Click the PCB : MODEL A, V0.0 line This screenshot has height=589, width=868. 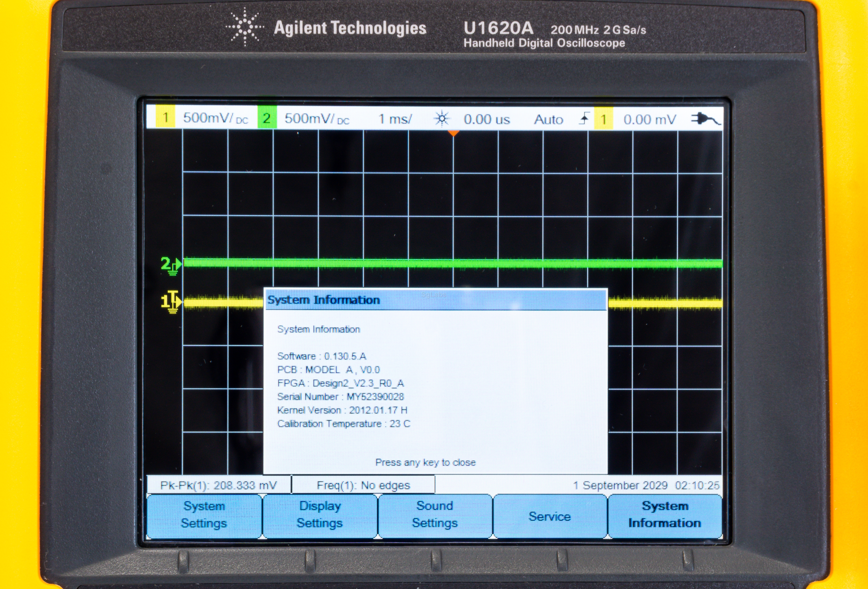[328, 370]
